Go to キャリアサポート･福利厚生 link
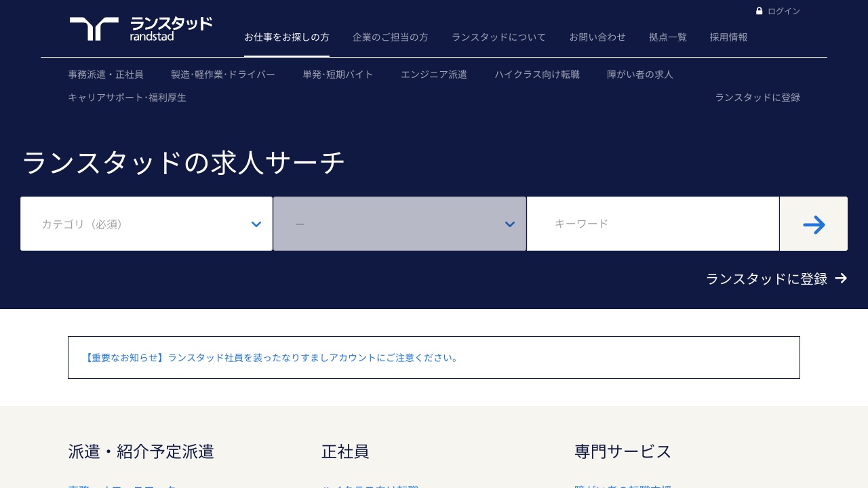 coord(127,98)
